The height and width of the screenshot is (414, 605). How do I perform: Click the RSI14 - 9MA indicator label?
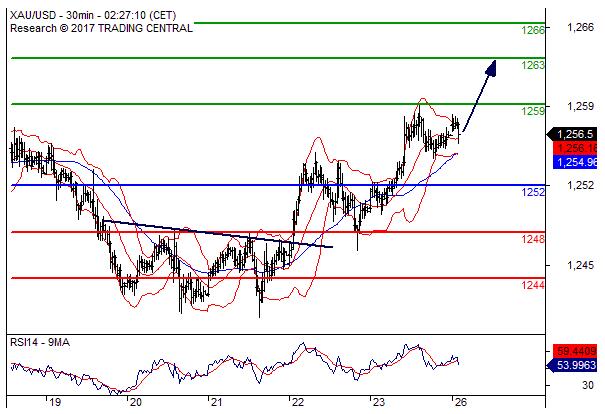(x=40, y=342)
